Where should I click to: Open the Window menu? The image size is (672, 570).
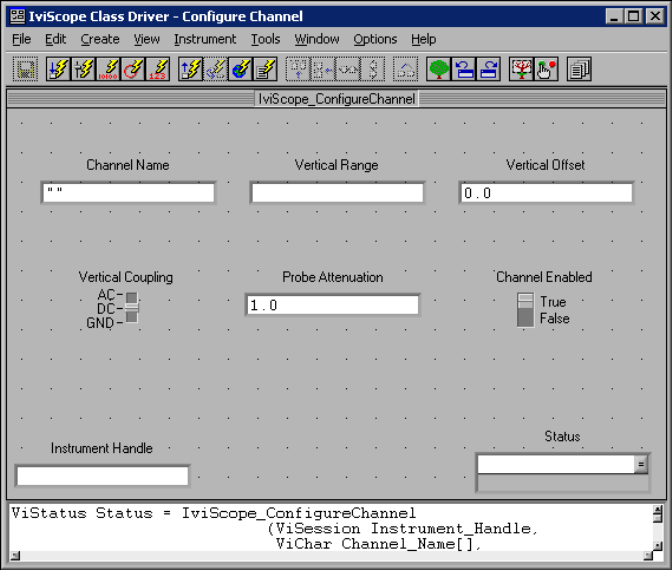coord(317,39)
